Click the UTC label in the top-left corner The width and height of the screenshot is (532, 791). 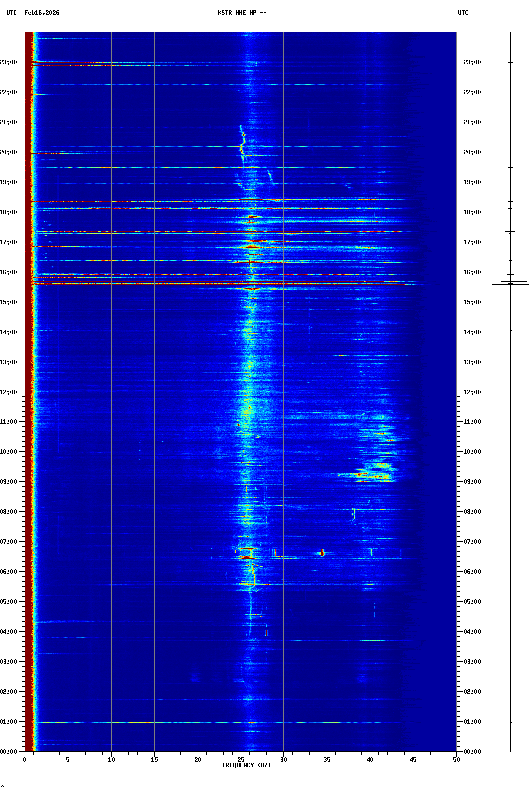[11, 13]
